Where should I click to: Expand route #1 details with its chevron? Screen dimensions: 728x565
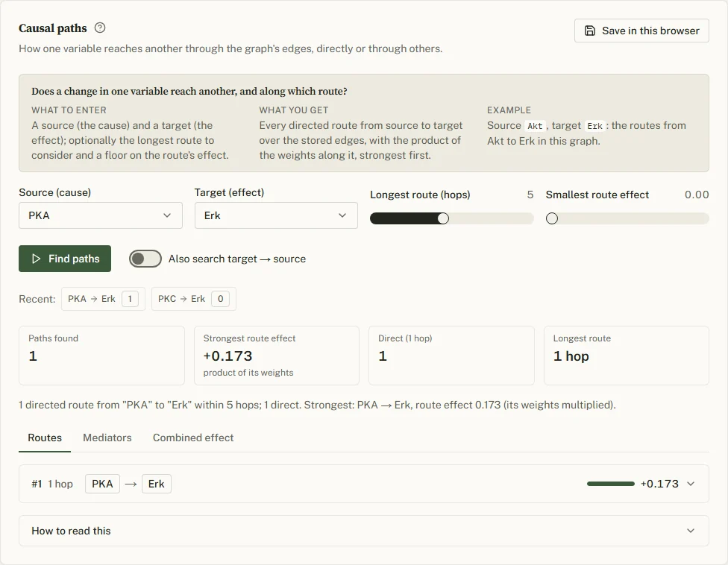691,484
